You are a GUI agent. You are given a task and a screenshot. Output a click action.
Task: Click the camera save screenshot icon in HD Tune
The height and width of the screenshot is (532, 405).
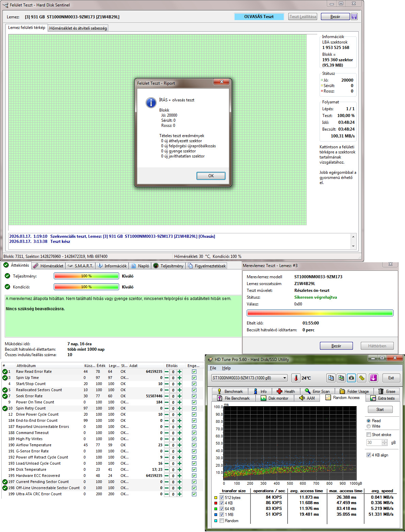(x=352, y=378)
